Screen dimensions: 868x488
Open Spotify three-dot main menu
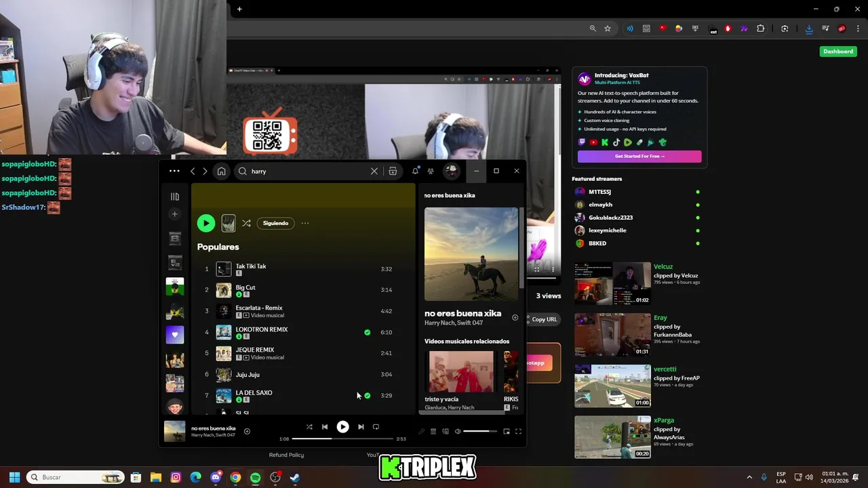click(x=174, y=171)
